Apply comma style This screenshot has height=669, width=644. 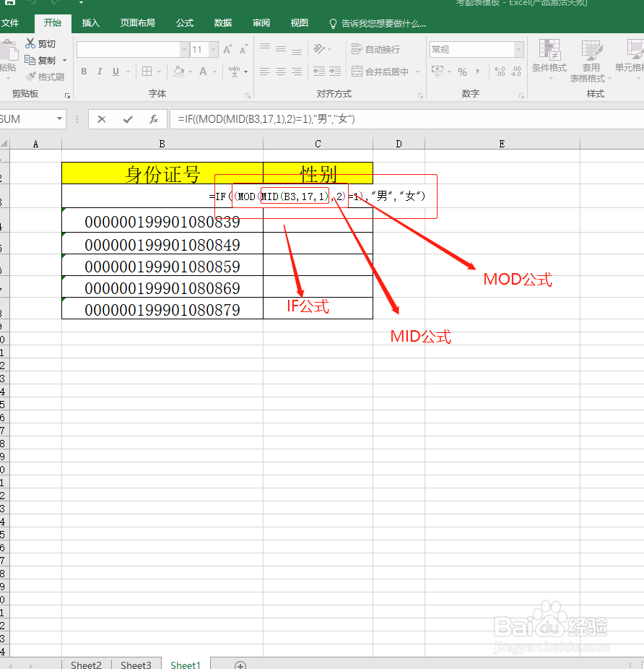pyautogui.click(x=478, y=72)
